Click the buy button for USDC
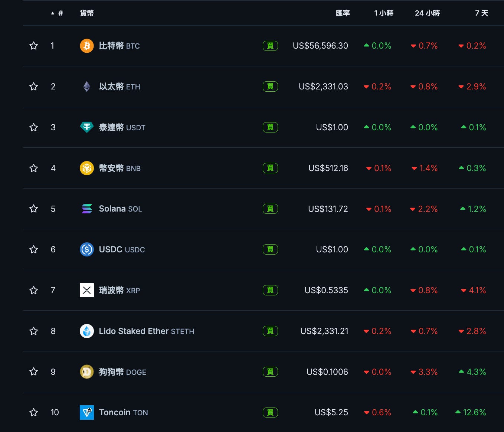Viewport: 504px width, 432px height. coord(270,249)
